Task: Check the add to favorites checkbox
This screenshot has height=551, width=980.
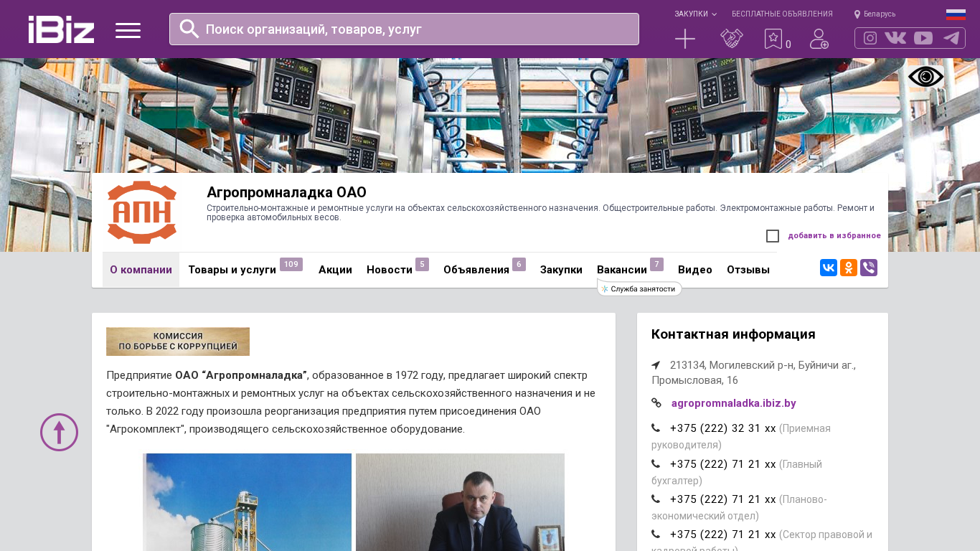Action: click(773, 236)
